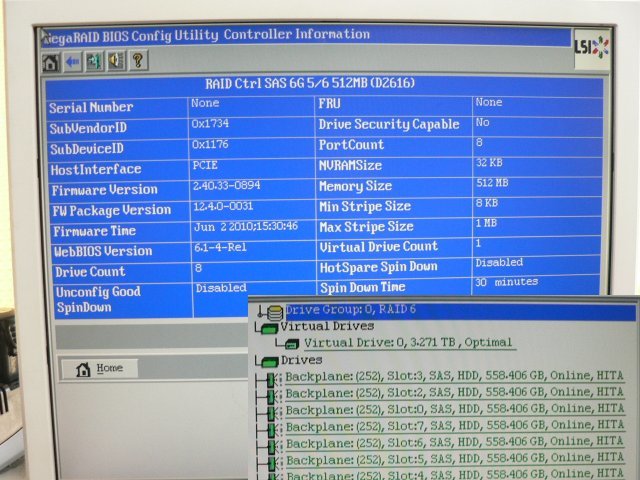Click the Spin Down Time value 30 minutes

click(507, 282)
